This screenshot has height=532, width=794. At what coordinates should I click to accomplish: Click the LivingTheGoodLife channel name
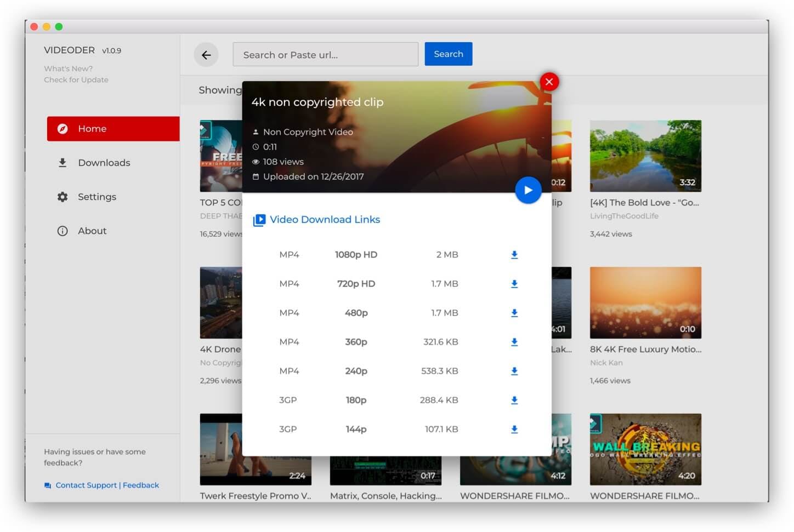[x=624, y=216]
